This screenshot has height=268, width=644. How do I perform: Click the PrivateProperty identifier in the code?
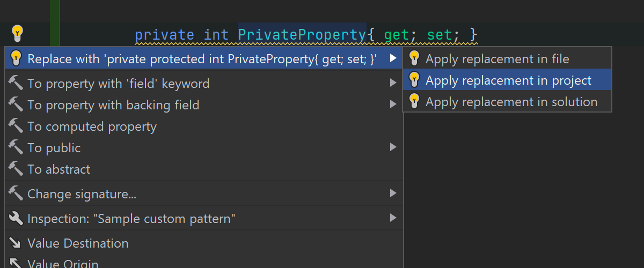(x=302, y=35)
